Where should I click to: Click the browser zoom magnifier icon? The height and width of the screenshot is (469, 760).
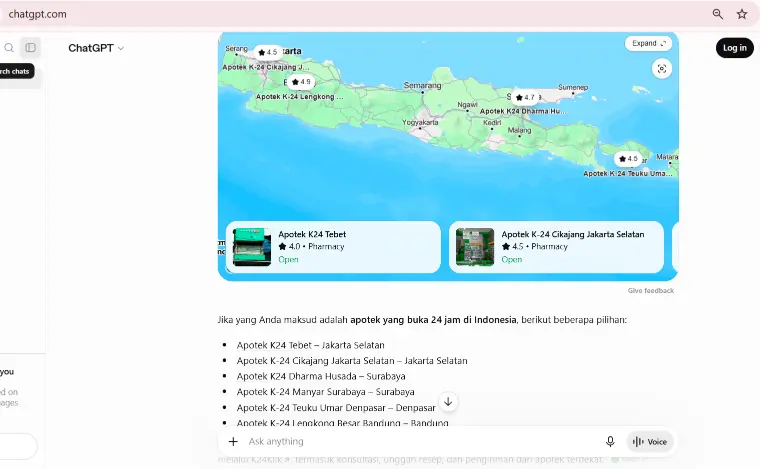click(718, 14)
